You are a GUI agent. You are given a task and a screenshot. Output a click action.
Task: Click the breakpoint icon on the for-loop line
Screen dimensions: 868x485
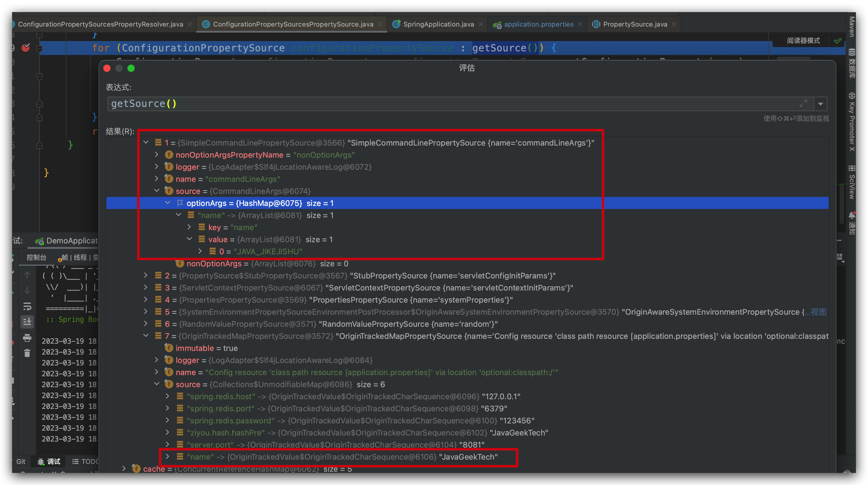26,47
